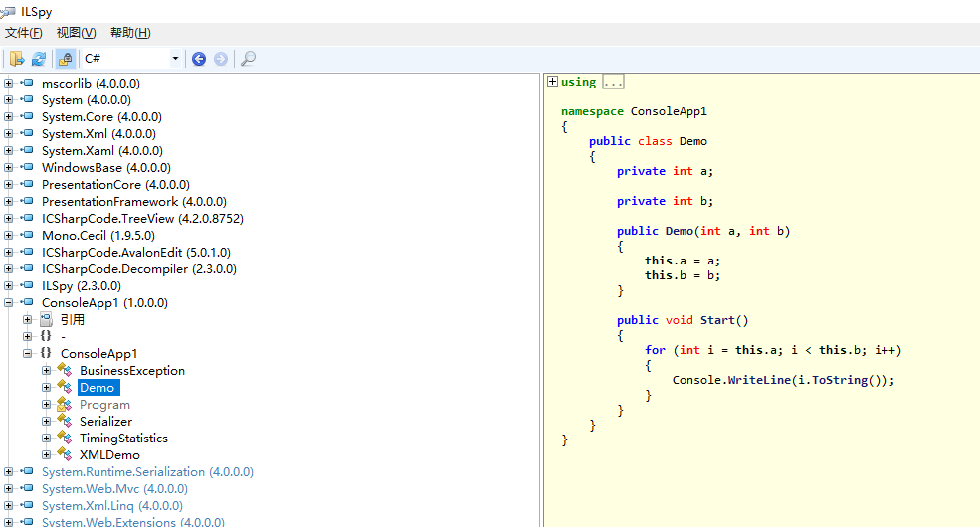Click the ICSharpCode.Decompiler assembly icon
The image size is (980, 527).
(27, 267)
